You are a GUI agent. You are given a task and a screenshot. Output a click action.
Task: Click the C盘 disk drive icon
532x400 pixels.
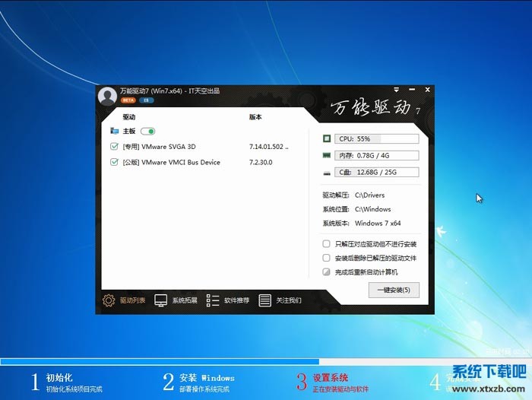(x=327, y=173)
